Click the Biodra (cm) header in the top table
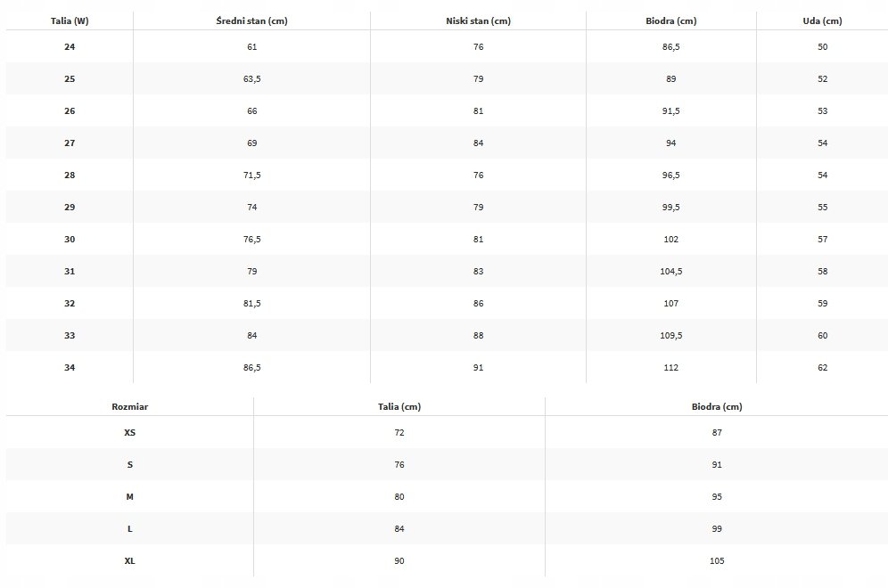This screenshot has width=888, height=588. 670,20
